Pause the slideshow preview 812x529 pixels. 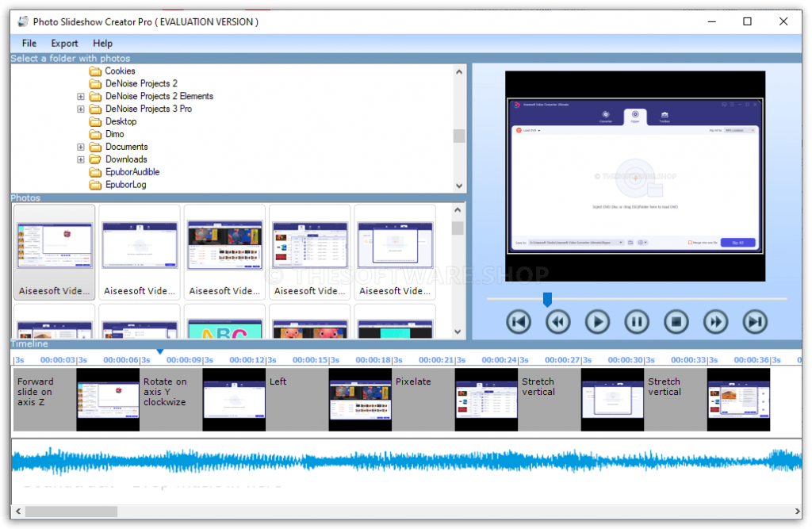point(637,321)
